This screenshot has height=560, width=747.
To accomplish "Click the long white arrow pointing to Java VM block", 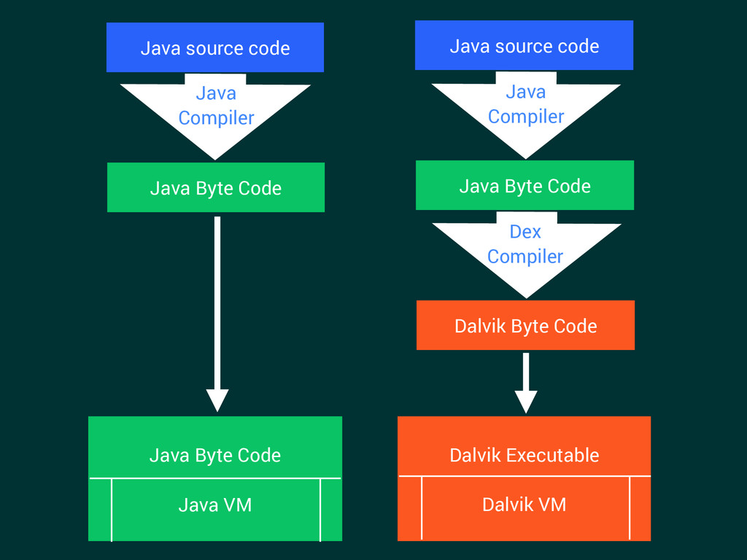I will pos(217,314).
